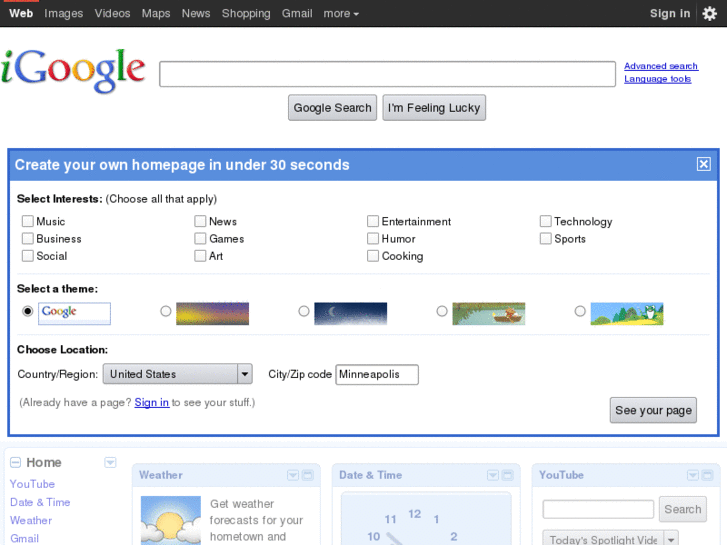Click the sunset theme thumbnail
Viewport: 727px width, 545px height.
212,314
